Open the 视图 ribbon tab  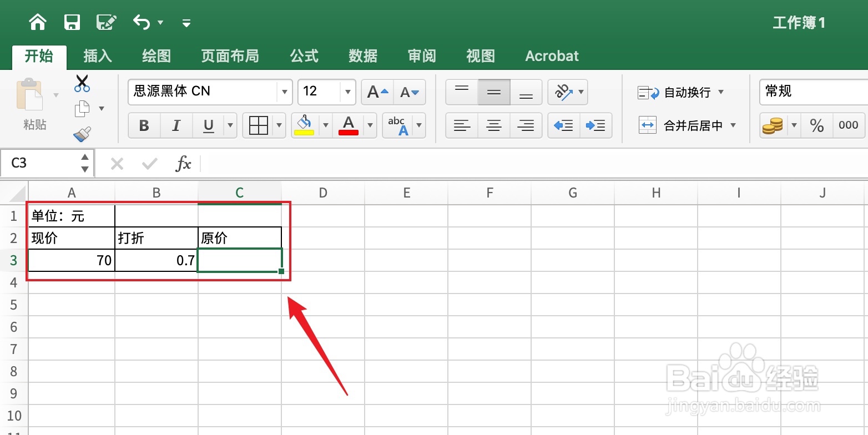(x=481, y=56)
